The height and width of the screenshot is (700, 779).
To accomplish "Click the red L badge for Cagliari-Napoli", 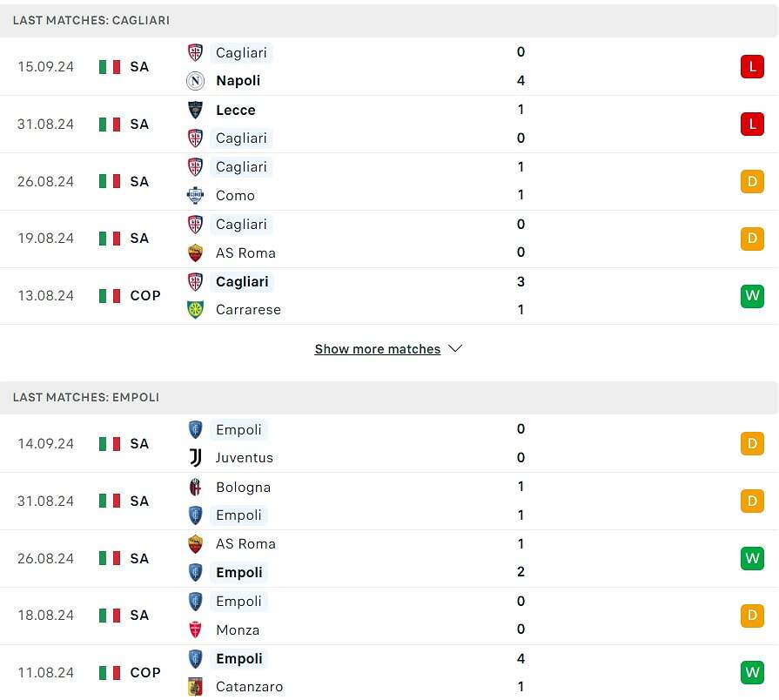I will click(x=752, y=66).
